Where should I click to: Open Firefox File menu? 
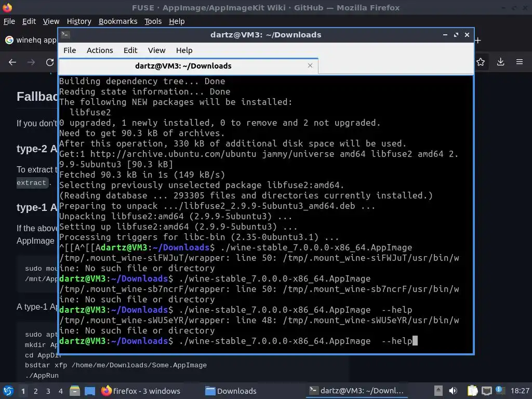coord(9,21)
